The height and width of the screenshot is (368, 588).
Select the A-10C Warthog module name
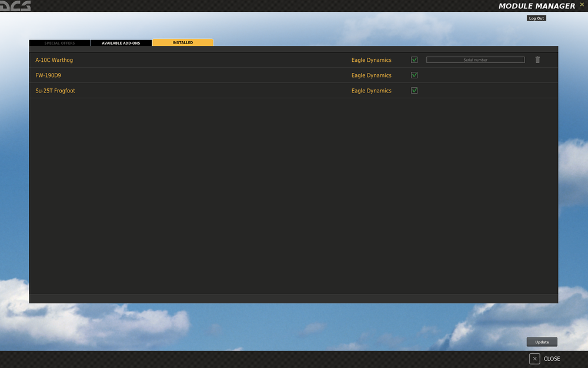54,60
